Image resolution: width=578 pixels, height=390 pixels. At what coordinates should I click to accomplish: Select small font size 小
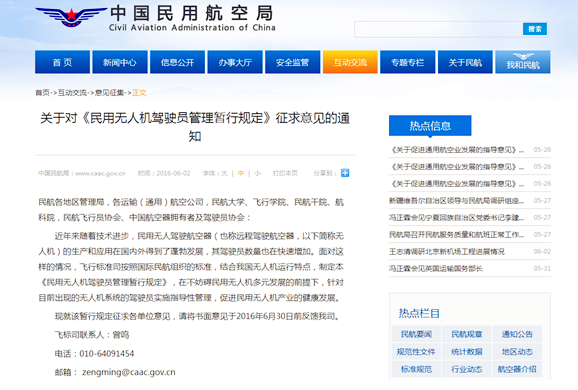pos(257,173)
